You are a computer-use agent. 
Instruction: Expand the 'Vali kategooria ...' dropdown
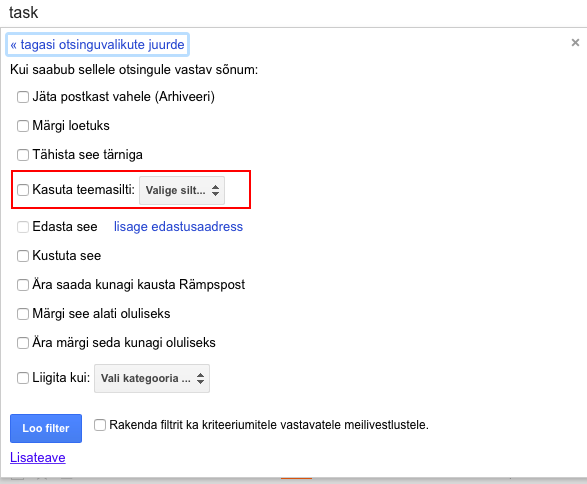[152, 378]
